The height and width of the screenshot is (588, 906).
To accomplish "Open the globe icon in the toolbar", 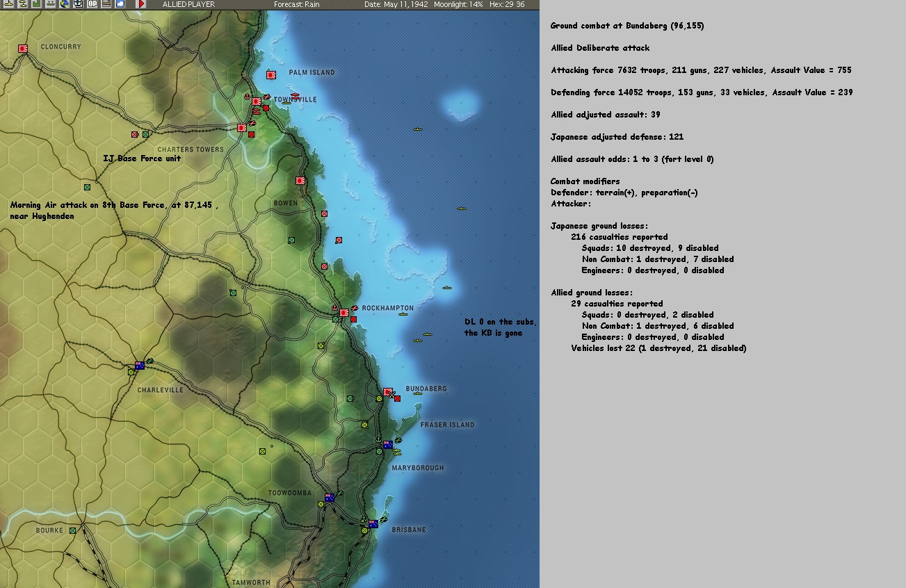I will coord(65,4).
